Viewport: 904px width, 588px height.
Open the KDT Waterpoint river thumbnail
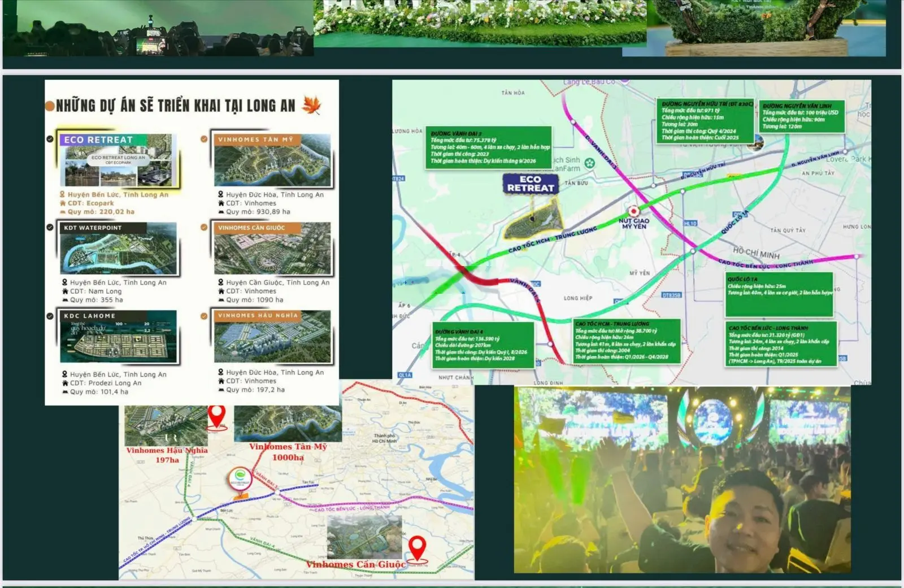pyautogui.click(x=119, y=249)
